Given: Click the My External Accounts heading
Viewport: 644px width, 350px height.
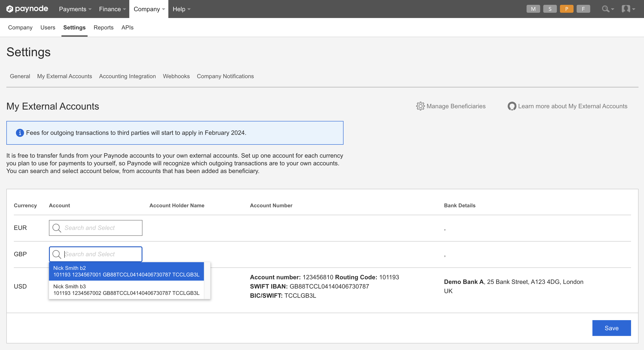Looking at the screenshot, I should click(53, 106).
